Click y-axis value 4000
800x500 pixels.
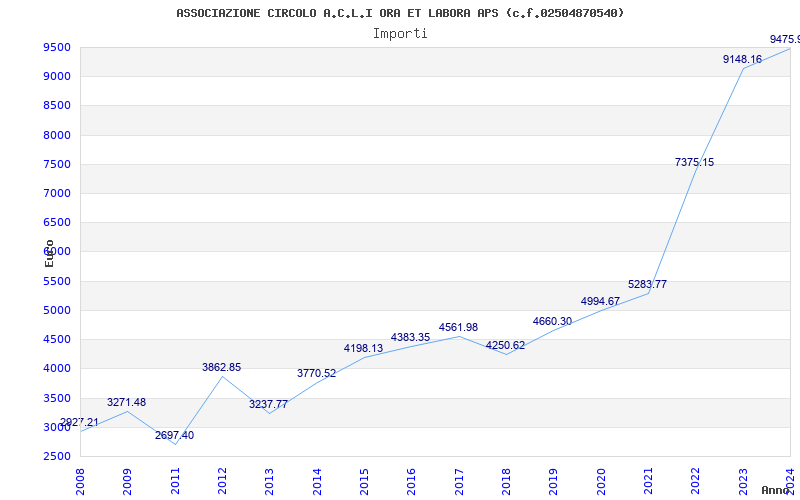pos(57,368)
